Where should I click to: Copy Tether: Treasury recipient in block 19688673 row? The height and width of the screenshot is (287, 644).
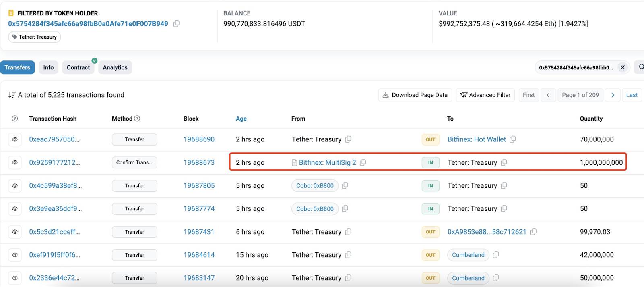coord(504,162)
